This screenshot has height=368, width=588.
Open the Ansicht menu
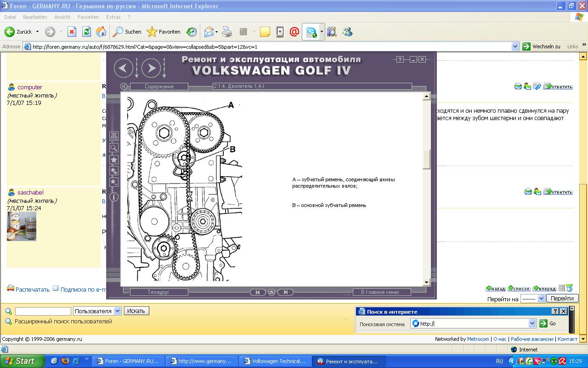coord(62,17)
